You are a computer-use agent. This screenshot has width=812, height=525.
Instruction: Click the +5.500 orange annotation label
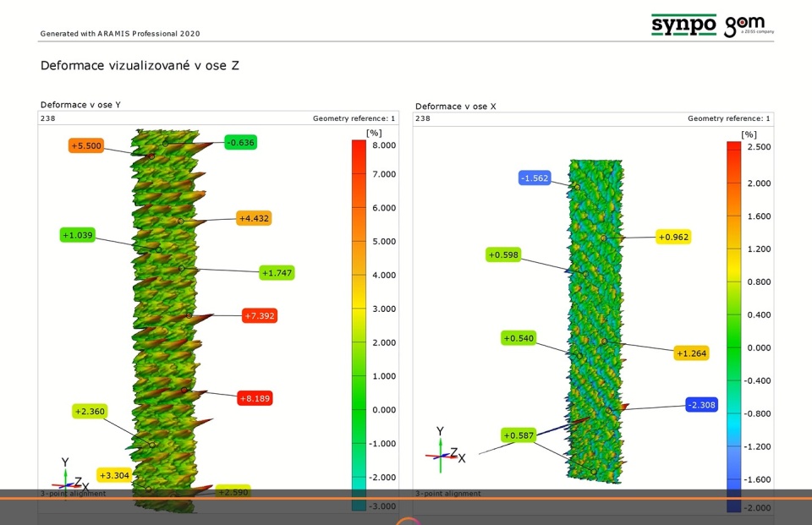(x=85, y=146)
